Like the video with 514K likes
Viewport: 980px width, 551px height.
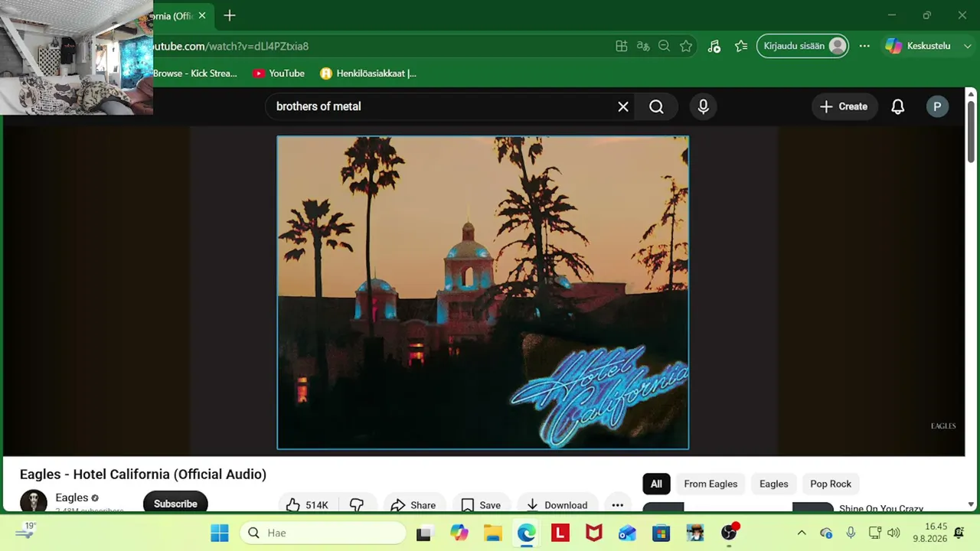[308, 504]
